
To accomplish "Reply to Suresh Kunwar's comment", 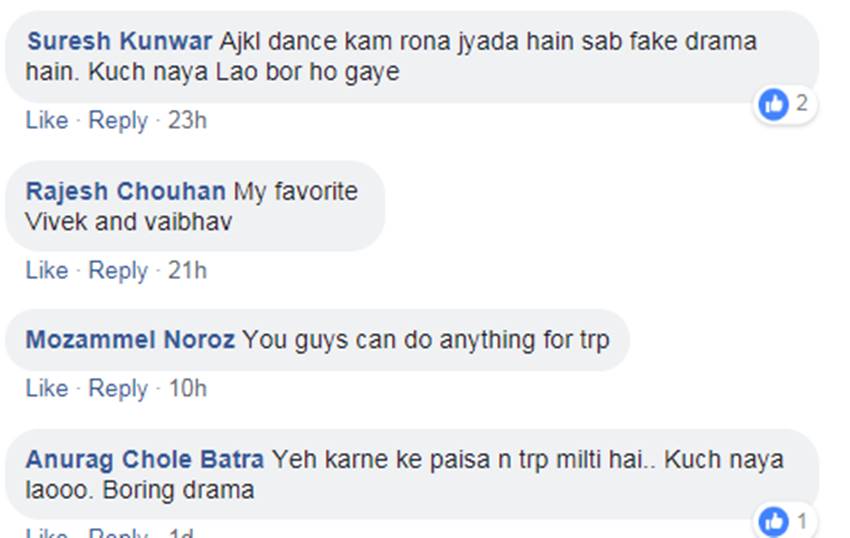I will click(x=118, y=121).
